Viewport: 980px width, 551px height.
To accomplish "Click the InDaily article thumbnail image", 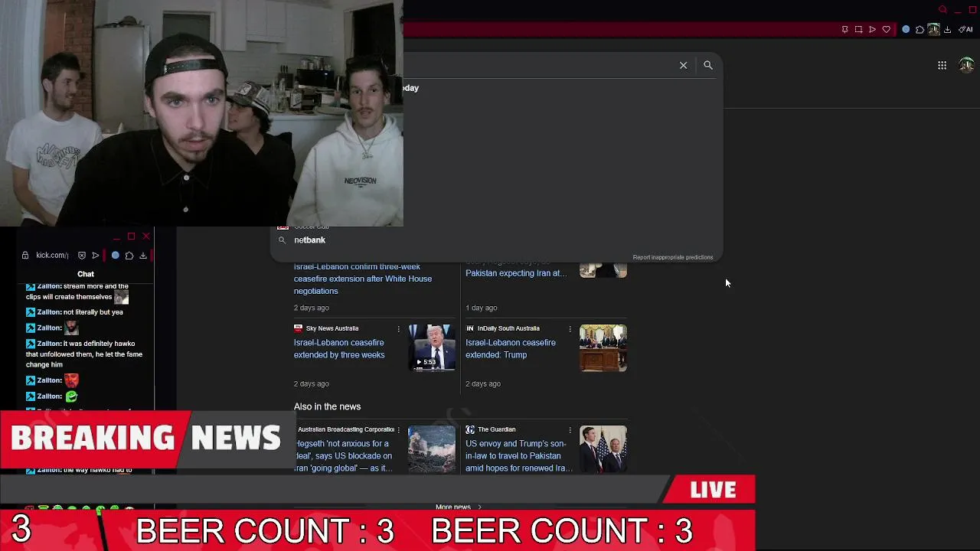I will (x=603, y=348).
